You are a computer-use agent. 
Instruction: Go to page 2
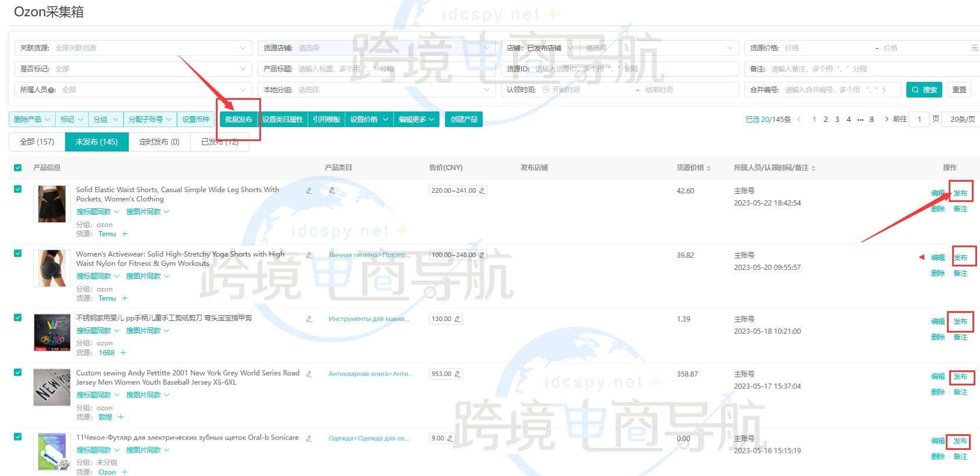[826, 120]
